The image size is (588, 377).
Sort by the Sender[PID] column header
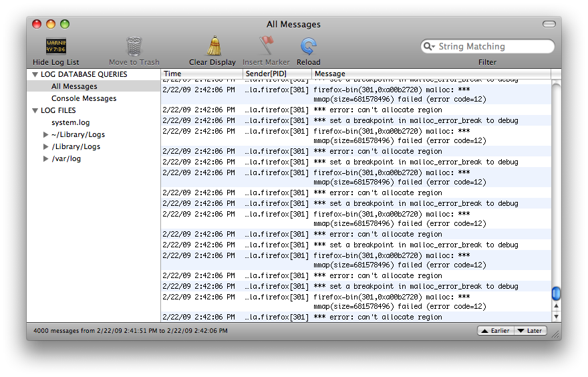click(277, 74)
